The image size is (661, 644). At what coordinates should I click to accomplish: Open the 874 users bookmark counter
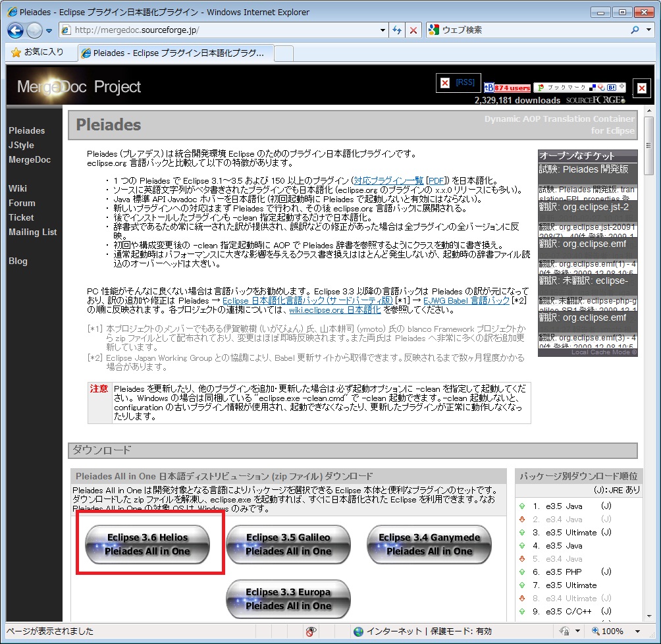coord(512,88)
